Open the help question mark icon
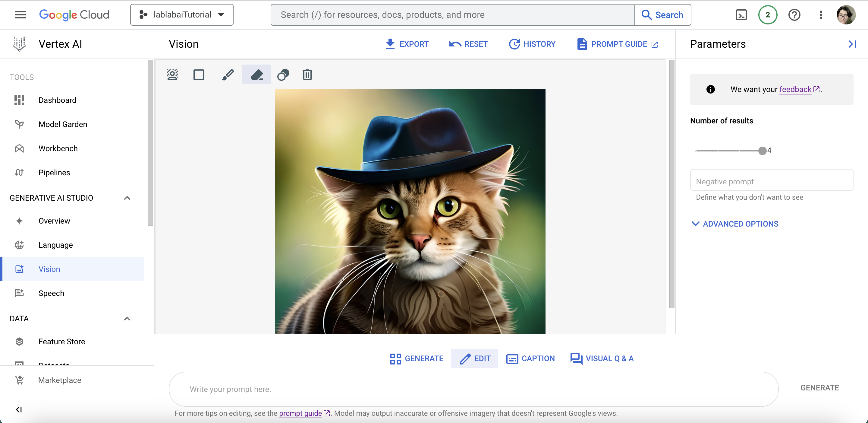The image size is (868, 423). click(794, 15)
